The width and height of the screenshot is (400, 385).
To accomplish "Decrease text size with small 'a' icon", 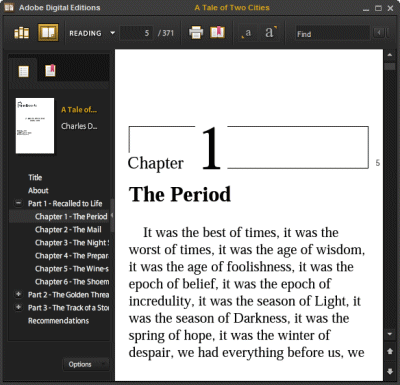I will tap(246, 33).
